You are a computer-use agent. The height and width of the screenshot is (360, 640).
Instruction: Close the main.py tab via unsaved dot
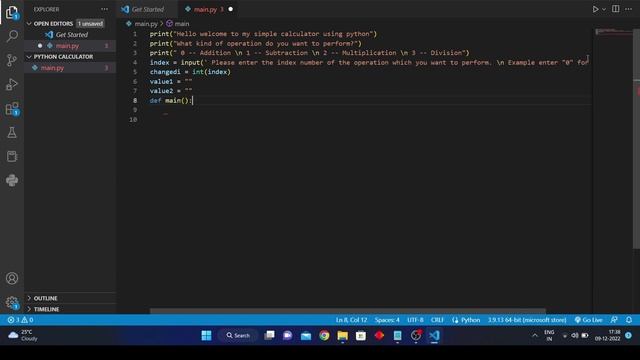pos(231,9)
